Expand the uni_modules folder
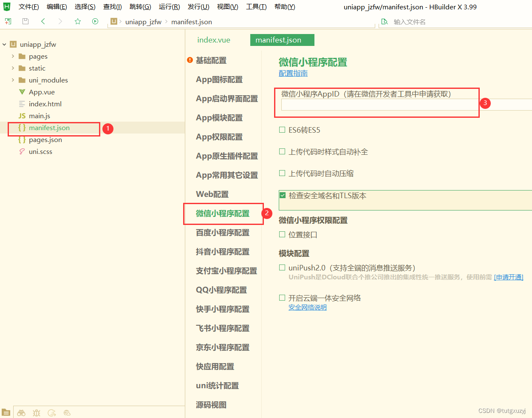532x418 pixels. tap(13, 80)
